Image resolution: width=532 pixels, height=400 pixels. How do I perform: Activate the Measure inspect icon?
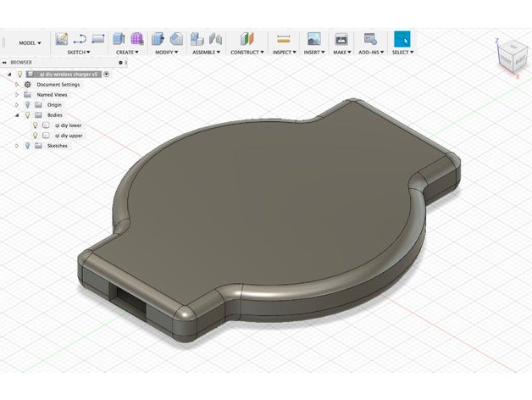(283, 39)
